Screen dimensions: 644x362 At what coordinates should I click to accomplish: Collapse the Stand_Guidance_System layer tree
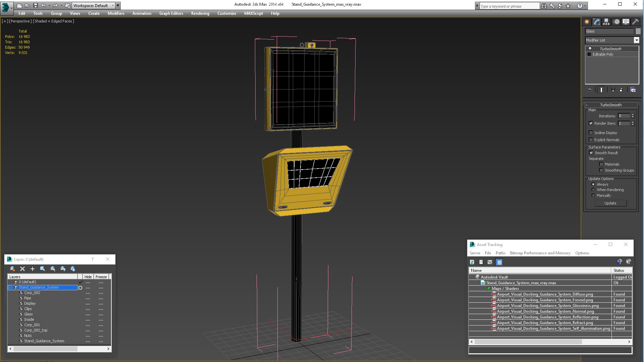(10, 288)
